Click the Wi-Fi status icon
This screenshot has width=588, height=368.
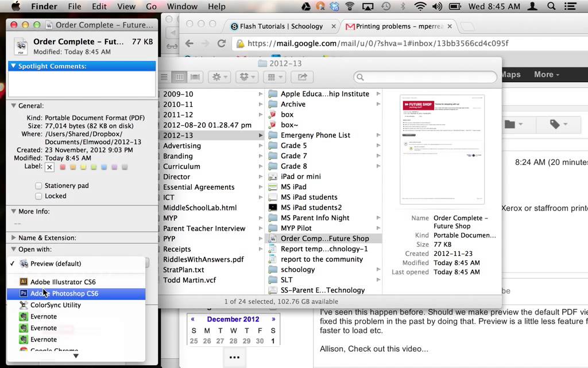[420, 6]
